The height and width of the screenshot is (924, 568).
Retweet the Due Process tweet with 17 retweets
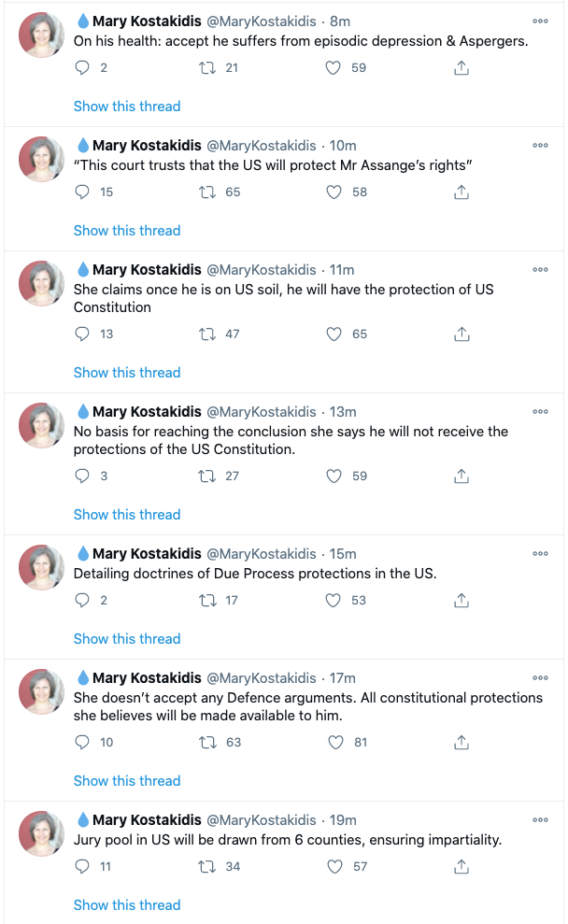[206, 601]
